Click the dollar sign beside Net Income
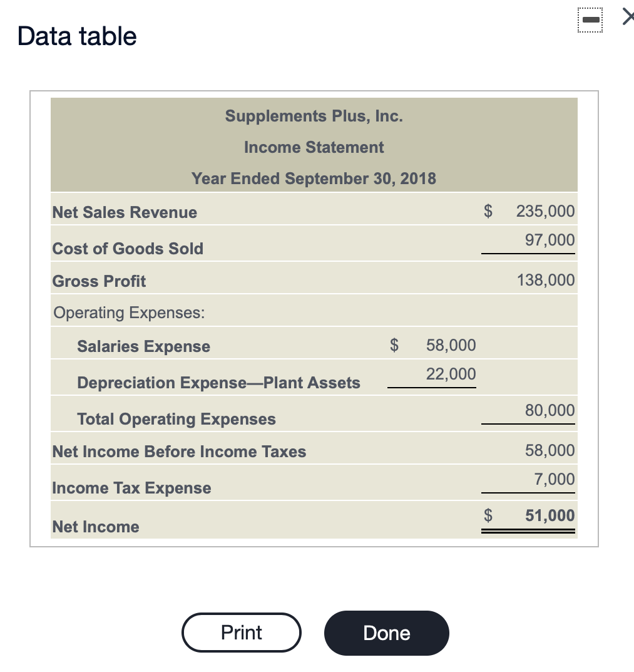The width and height of the screenshot is (634, 672). (x=489, y=514)
